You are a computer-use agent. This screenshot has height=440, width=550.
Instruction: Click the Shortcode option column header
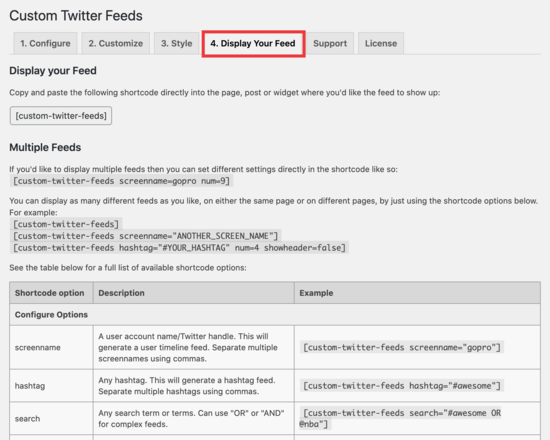[51, 293]
